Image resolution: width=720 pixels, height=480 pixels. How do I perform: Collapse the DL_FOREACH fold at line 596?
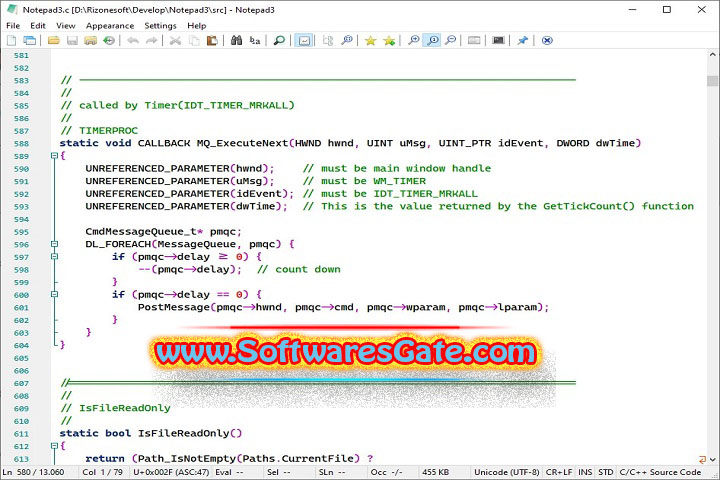(54, 244)
